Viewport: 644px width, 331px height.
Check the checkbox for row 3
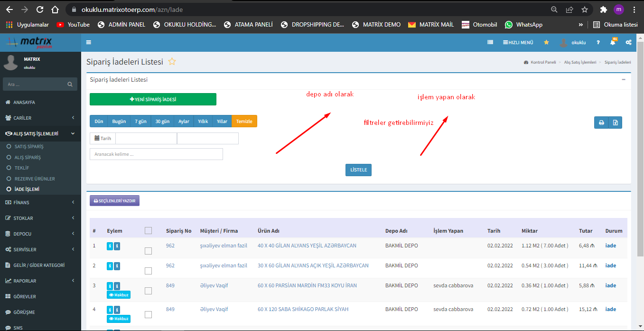(148, 291)
